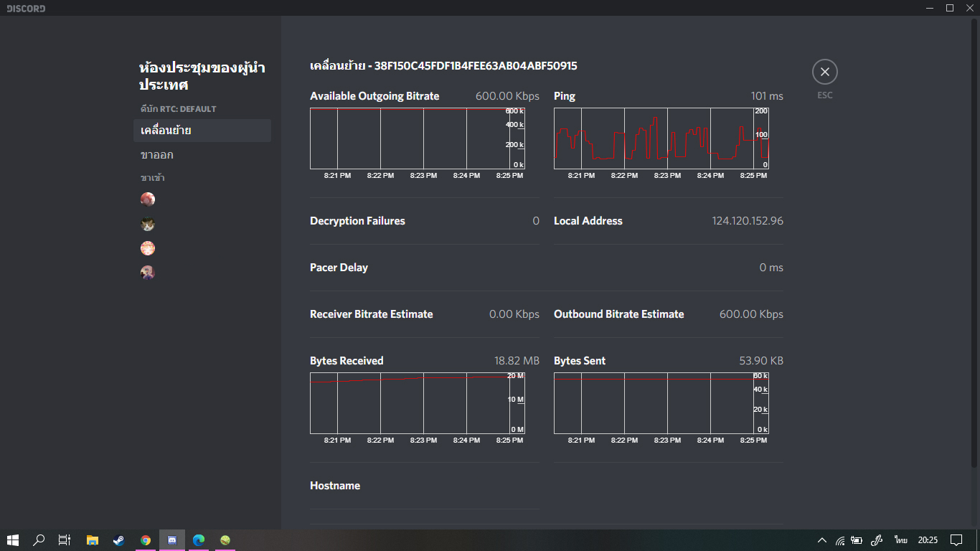Click the ดีบัก RTC: DEFAULT label
Screen dimensions: 980x551
pyautogui.click(x=179, y=109)
